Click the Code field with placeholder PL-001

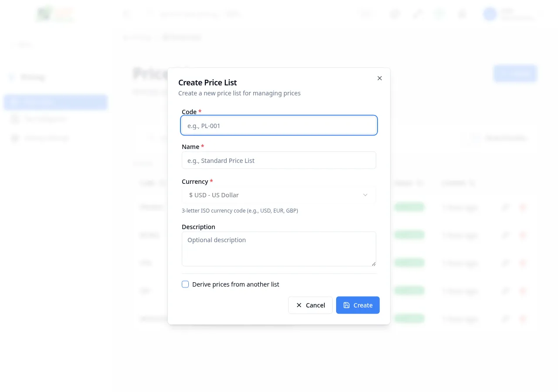(279, 125)
